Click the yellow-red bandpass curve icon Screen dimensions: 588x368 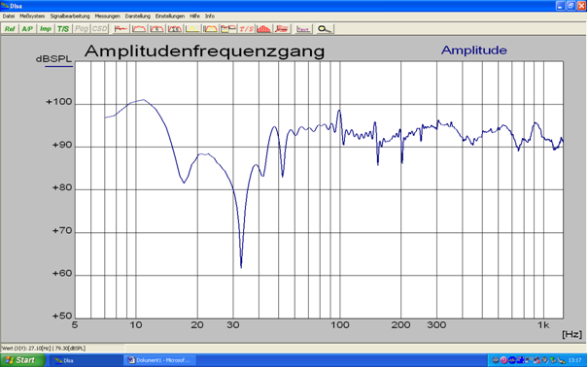[x=210, y=29]
